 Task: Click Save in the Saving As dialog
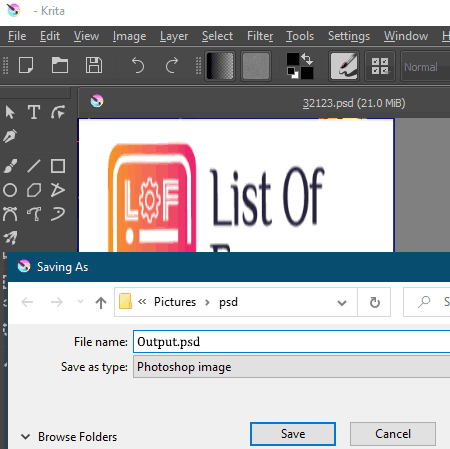click(x=293, y=434)
